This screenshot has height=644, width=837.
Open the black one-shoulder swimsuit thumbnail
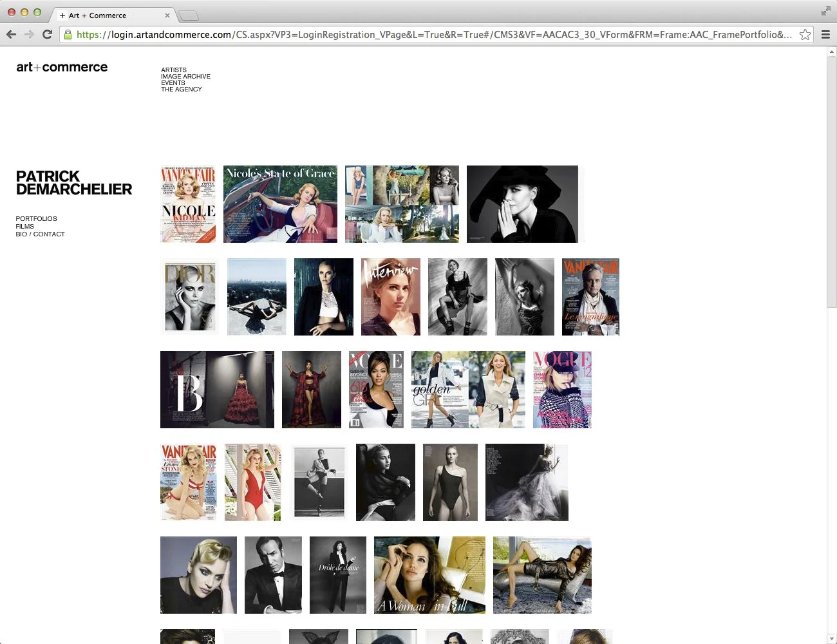click(x=450, y=482)
